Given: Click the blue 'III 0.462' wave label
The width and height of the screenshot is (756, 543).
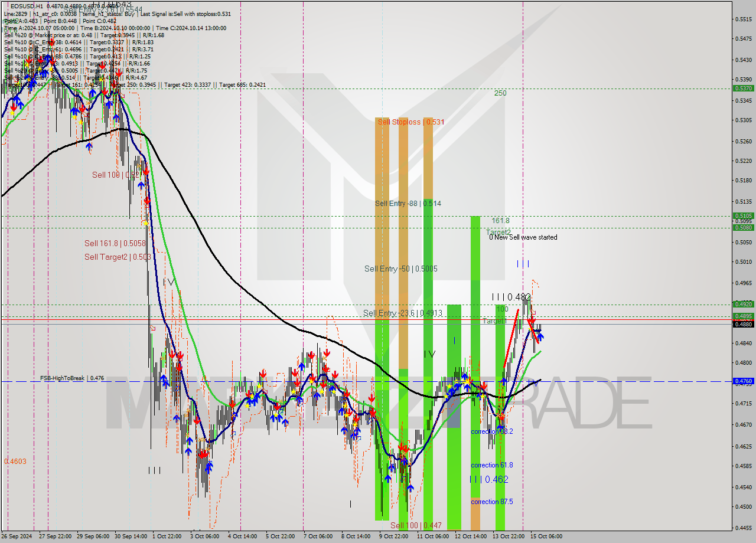Looking at the screenshot, I should click(x=489, y=479).
